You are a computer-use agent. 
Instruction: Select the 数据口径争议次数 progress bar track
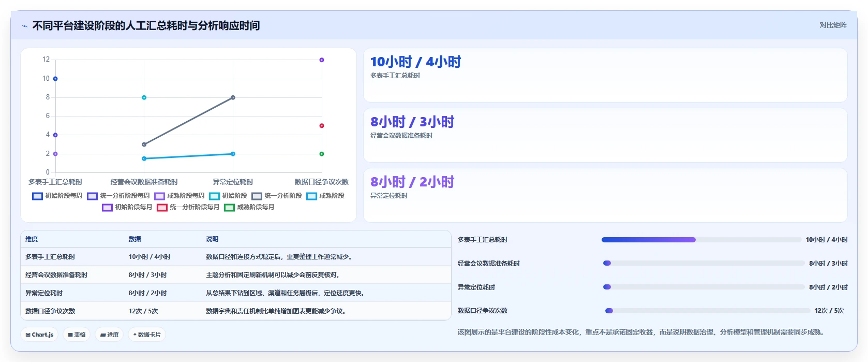coord(707,311)
